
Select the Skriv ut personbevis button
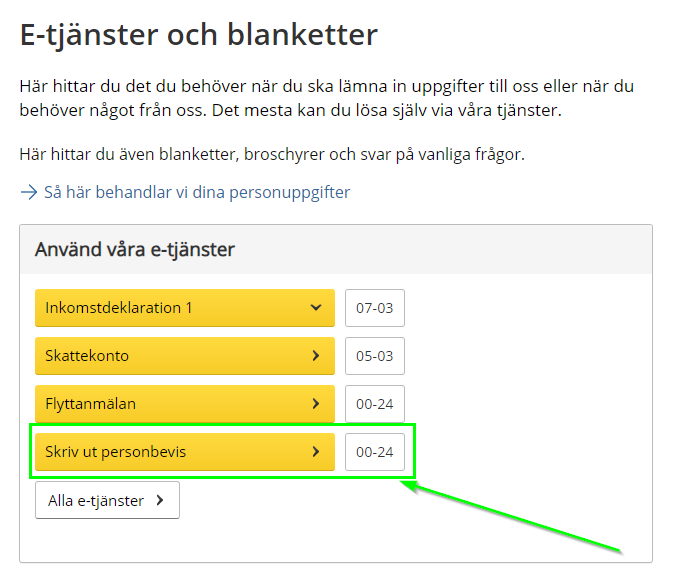point(117,452)
